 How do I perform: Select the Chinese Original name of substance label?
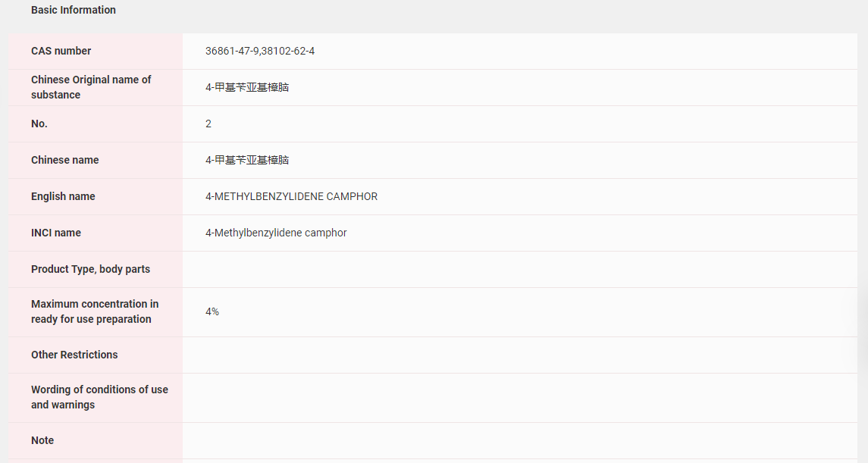click(91, 87)
